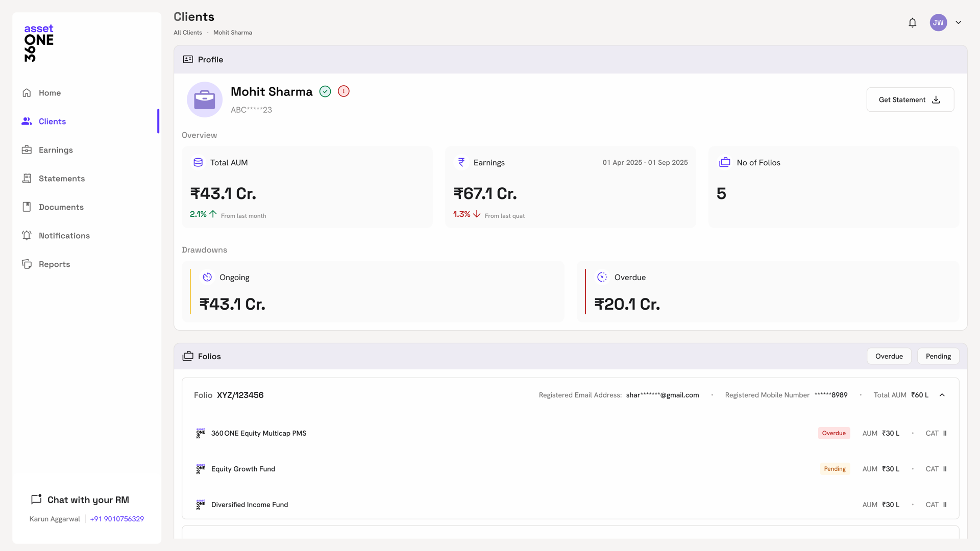The width and height of the screenshot is (980, 551).
Task: Click Diversified Income Fund row name
Action: click(x=250, y=505)
